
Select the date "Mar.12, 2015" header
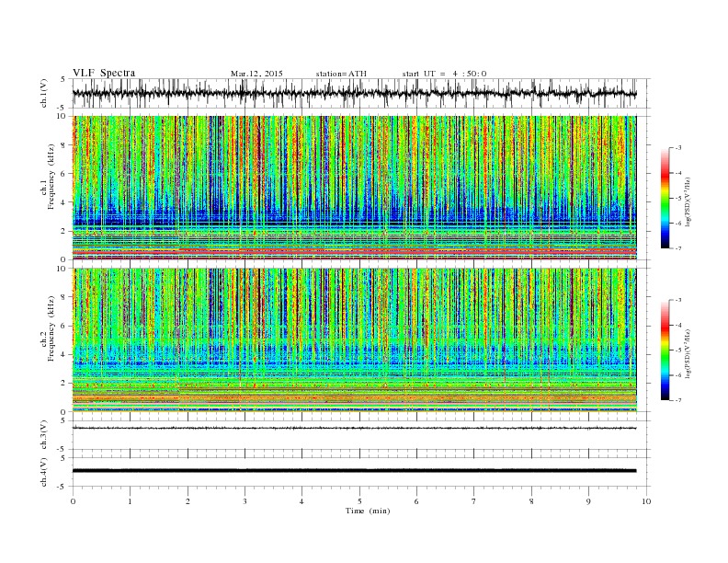(x=256, y=74)
